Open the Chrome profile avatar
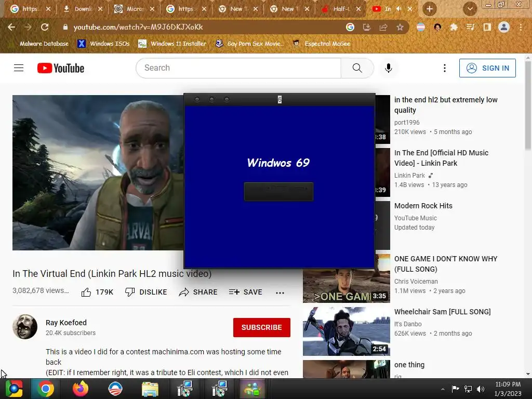532x399 pixels. coord(504,27)
